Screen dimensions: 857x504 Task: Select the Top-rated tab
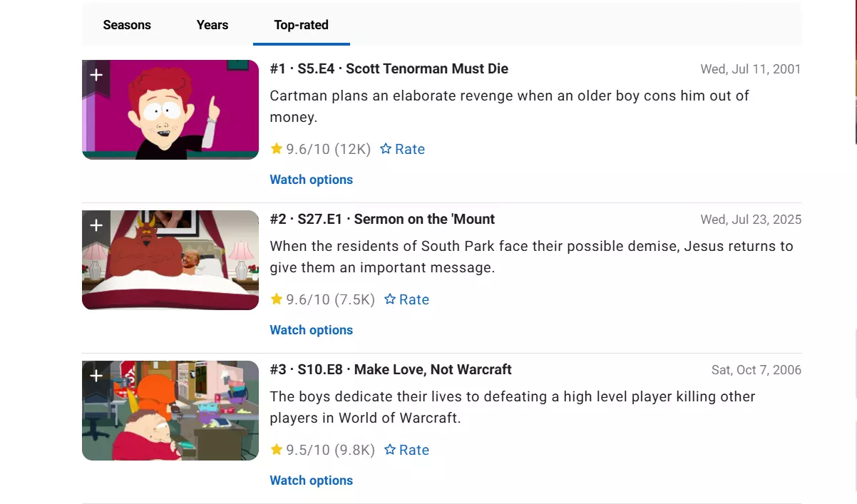tap(301, 25)
